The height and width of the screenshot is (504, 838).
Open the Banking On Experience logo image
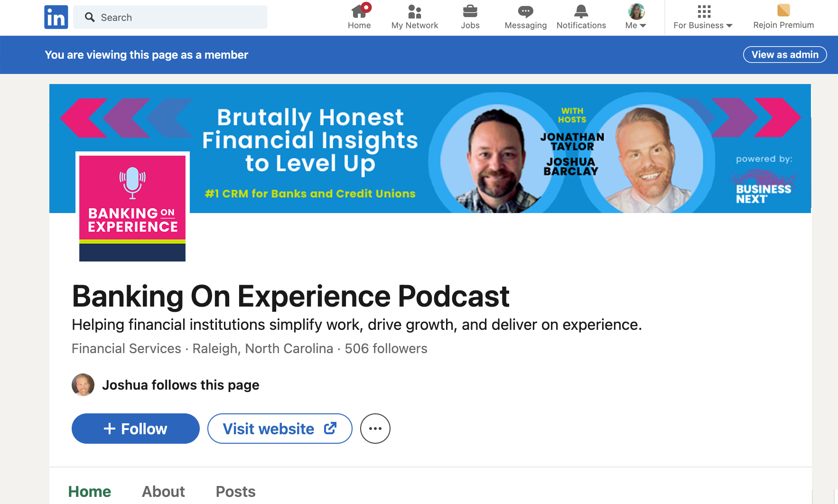[132, 207]
